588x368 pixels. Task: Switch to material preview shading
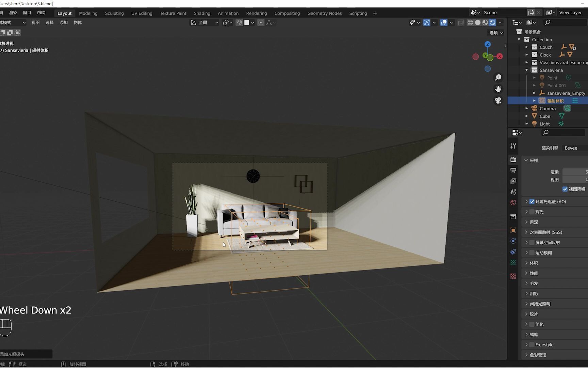coord(485,22)
